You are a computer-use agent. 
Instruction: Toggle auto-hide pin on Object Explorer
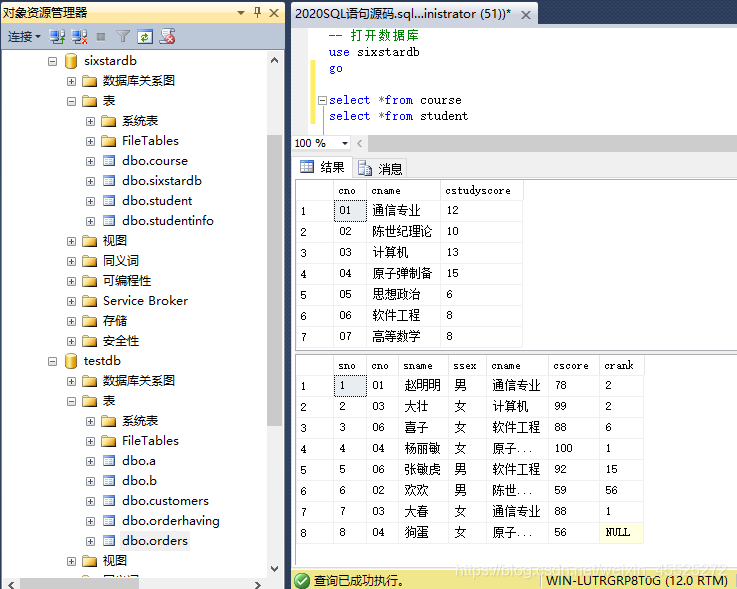[x=257, y=13]
